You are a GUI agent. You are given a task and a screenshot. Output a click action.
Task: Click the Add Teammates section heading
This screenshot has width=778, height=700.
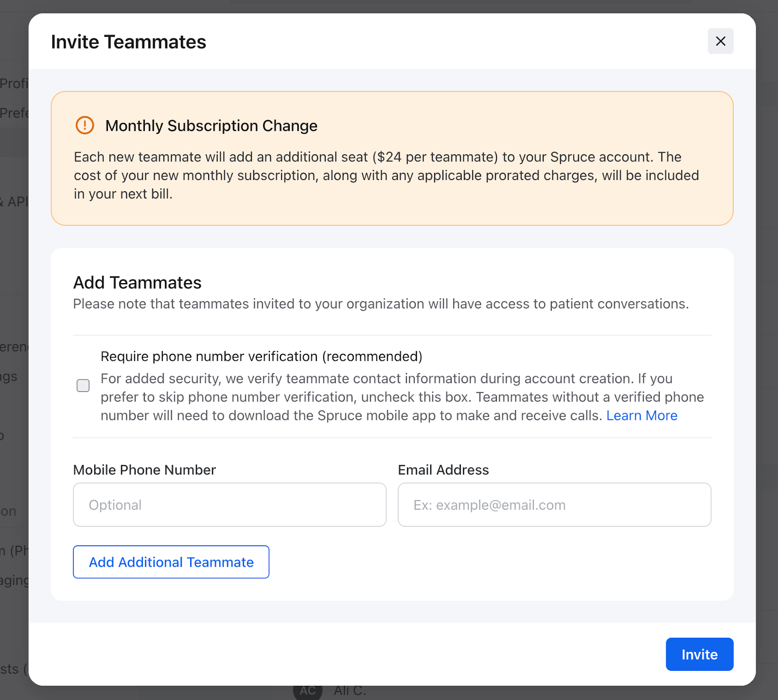pyautogui.click(x=137, y=283)
